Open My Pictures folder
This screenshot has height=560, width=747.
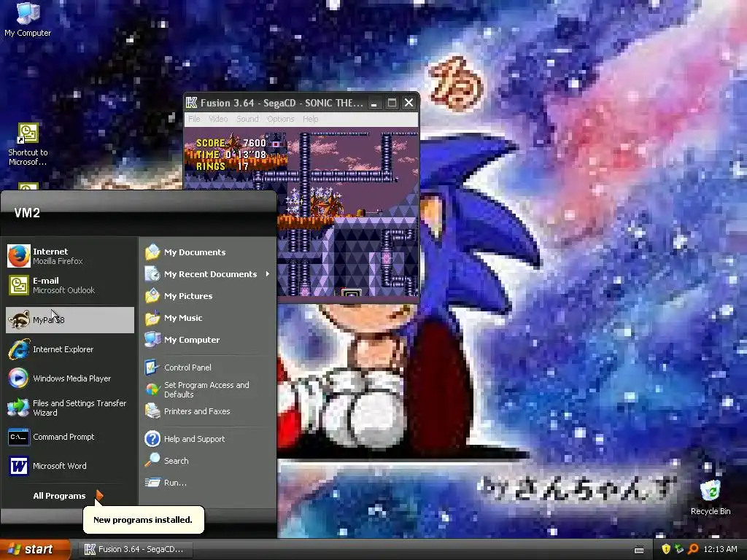click(x=208, y=296)
